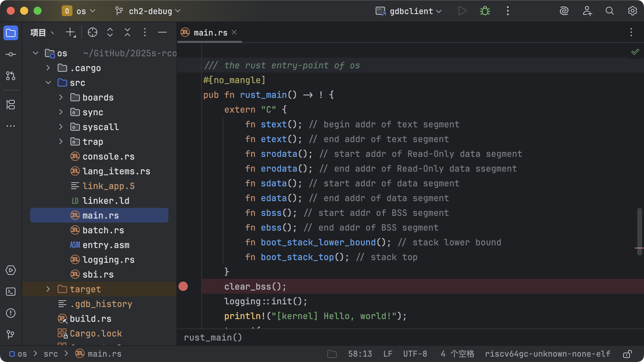This screenshot has height=362, width=644.
Task: Open the Terminal tool window
Action: click(11, 292)
